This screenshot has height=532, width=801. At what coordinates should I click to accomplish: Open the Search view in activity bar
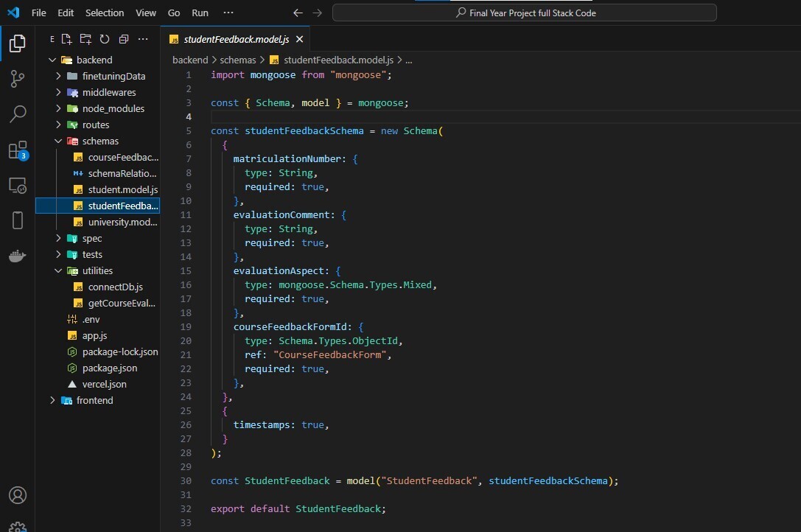click(x=18, y=113)
